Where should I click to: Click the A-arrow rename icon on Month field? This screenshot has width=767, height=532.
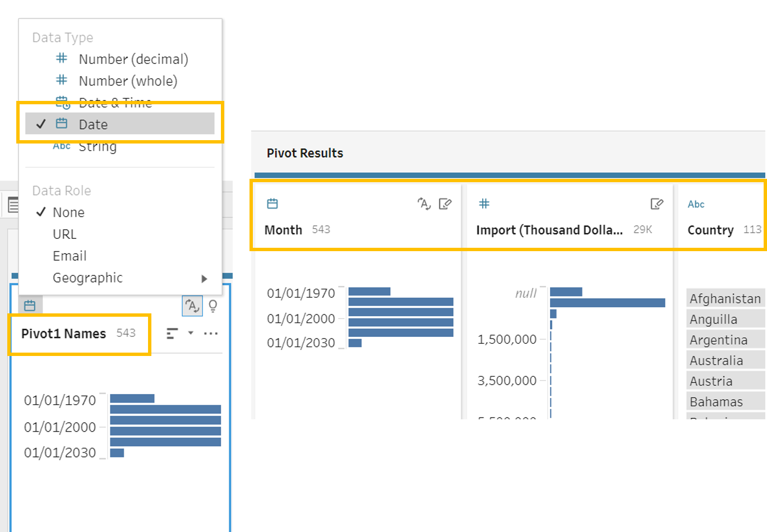[x=424, y=204]
